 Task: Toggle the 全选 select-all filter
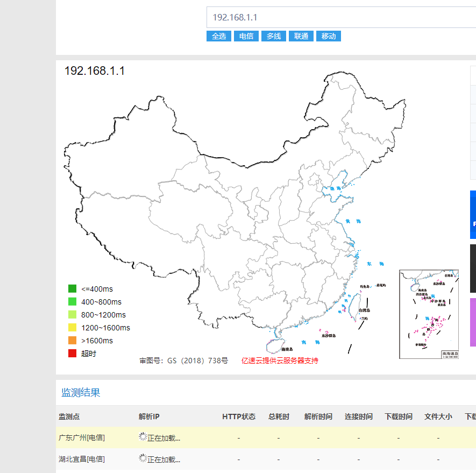pos(219,36)
